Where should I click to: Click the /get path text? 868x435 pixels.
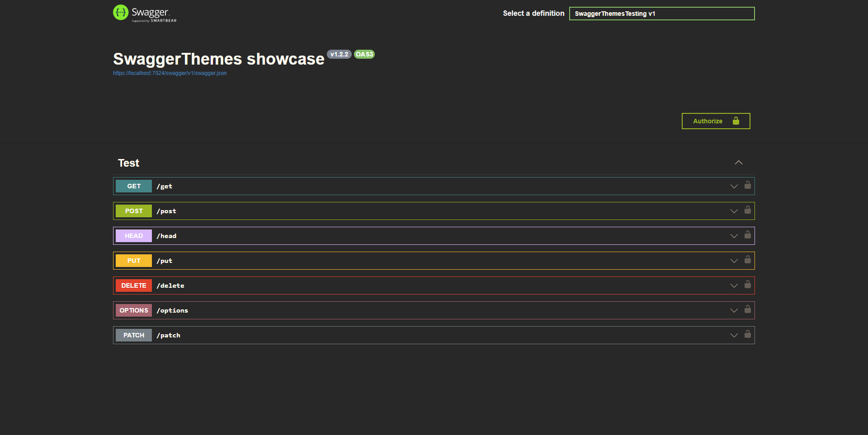[165, 186]
